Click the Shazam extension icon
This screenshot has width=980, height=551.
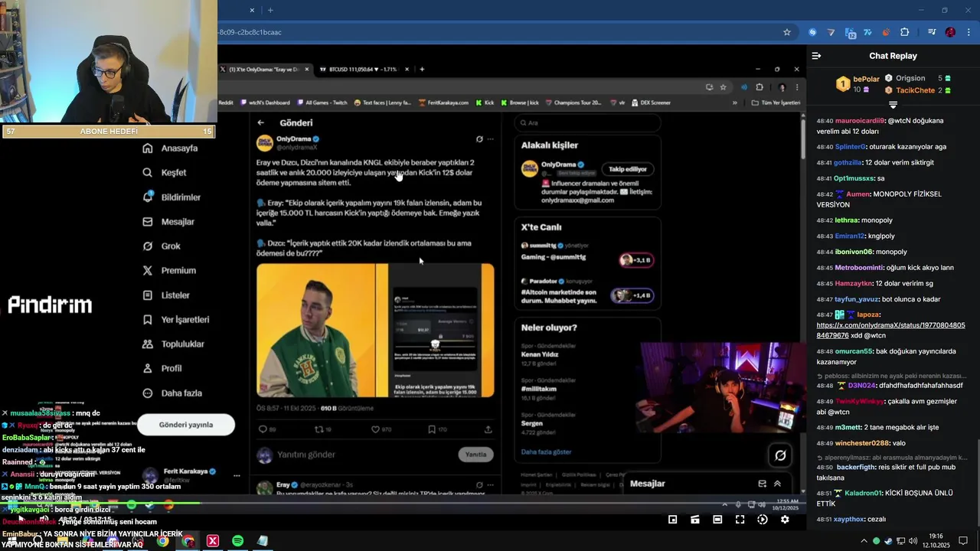[812, 32]
